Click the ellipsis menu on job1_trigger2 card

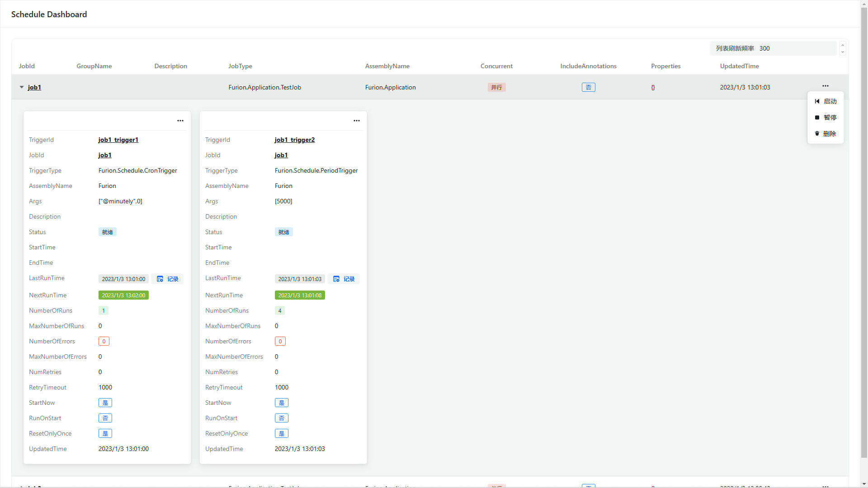click(x=356, y=121)
